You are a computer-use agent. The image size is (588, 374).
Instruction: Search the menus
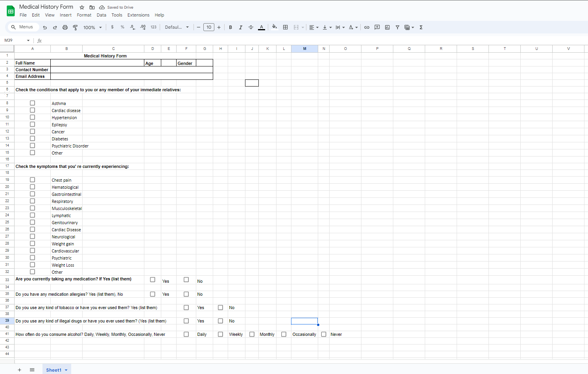tap(23, 27)
